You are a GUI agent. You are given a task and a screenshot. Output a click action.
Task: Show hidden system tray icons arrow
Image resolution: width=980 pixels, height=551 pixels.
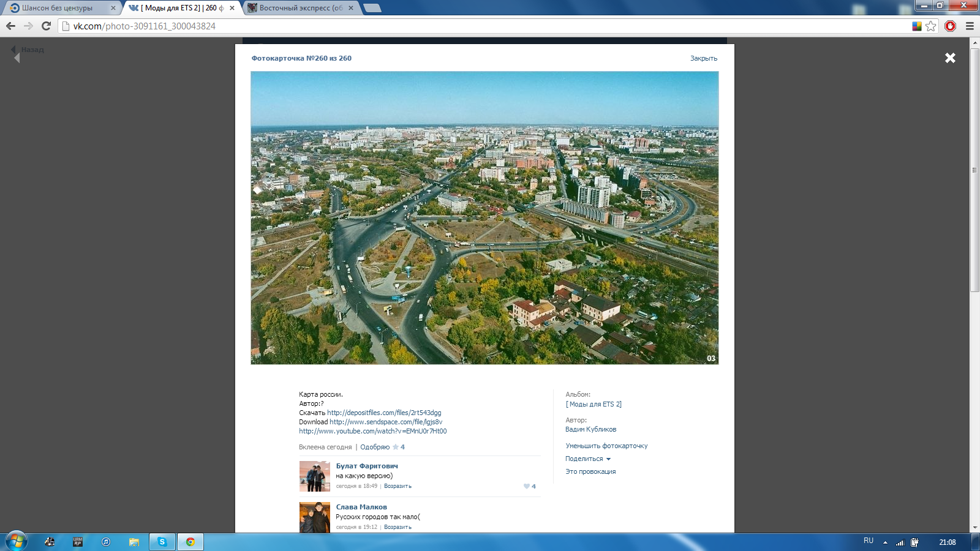[x=885, y=542]
